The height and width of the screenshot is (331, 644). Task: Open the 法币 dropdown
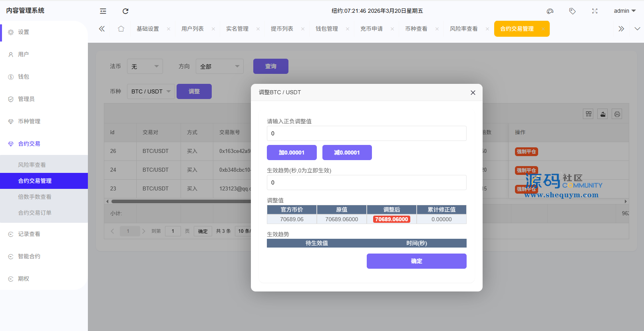[x=145, y=66]
